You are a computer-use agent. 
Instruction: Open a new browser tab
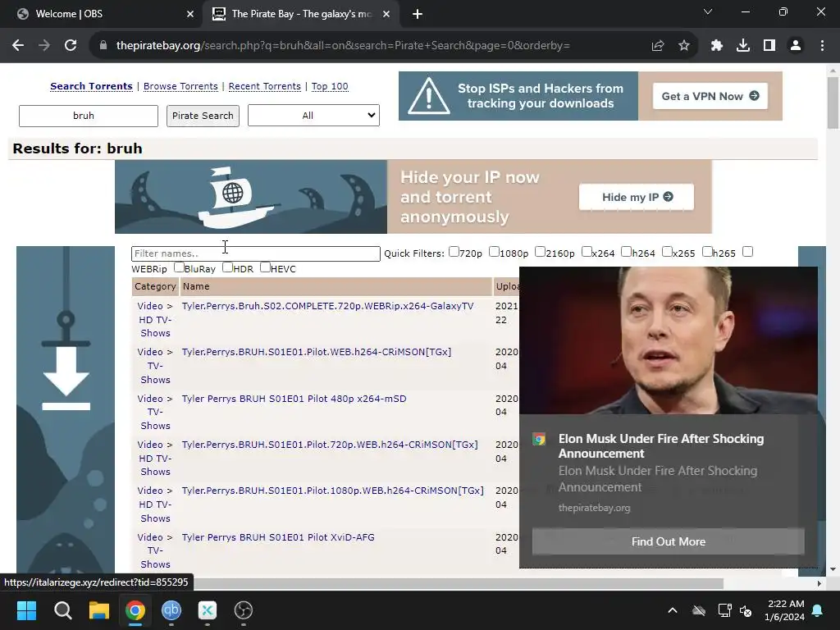[x=418, y=15]
